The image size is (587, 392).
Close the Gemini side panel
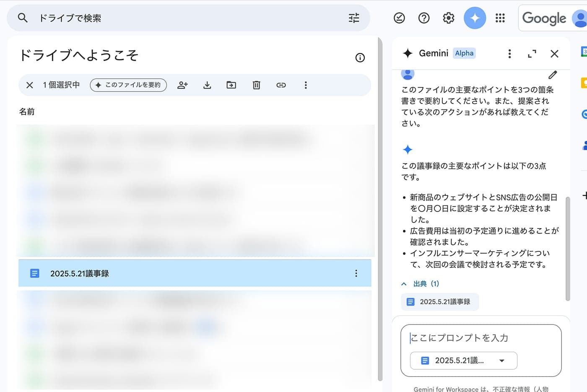tap(554, 54)
